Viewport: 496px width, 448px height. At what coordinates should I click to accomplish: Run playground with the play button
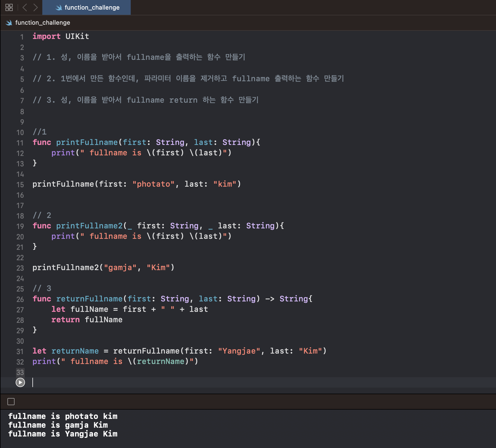pyautogui.click(x=20, y=382)
